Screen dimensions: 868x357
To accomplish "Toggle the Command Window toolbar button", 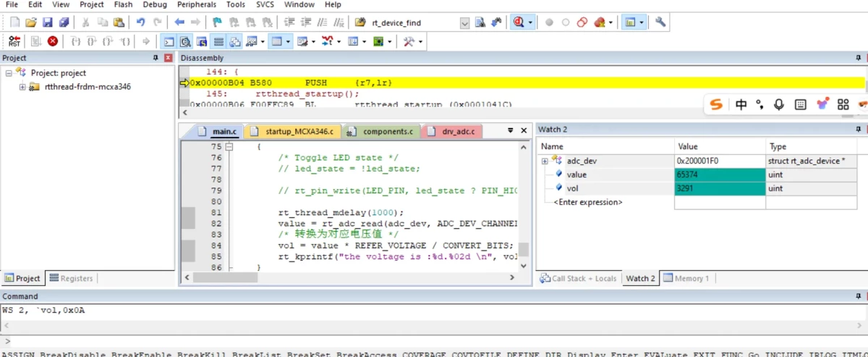I will point(168,42).
